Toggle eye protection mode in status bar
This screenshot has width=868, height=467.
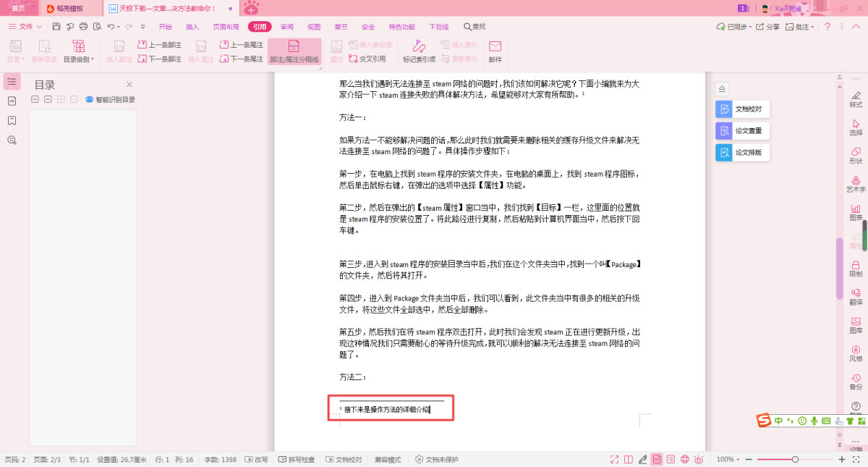coord(699,460)
